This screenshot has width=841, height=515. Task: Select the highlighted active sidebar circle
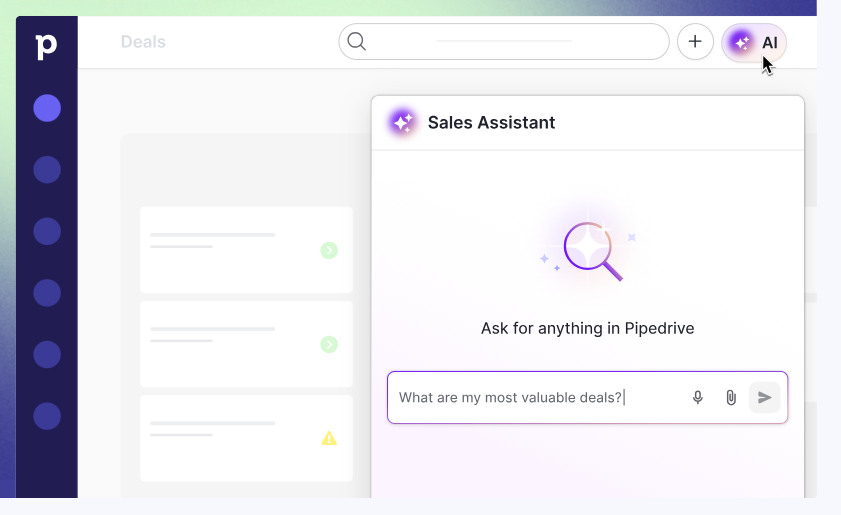[47, 108]
